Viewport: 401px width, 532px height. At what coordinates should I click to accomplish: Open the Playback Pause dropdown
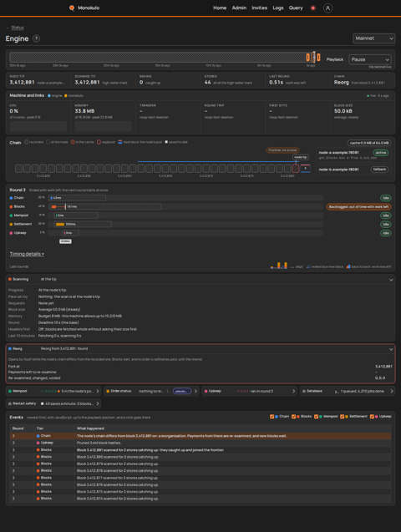click(370, 59)
